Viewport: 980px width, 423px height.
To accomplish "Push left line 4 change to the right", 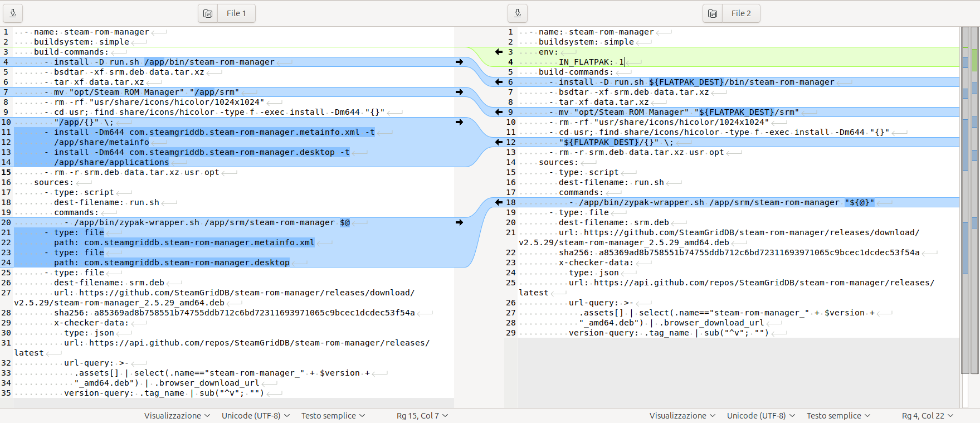I will (459, 62).
